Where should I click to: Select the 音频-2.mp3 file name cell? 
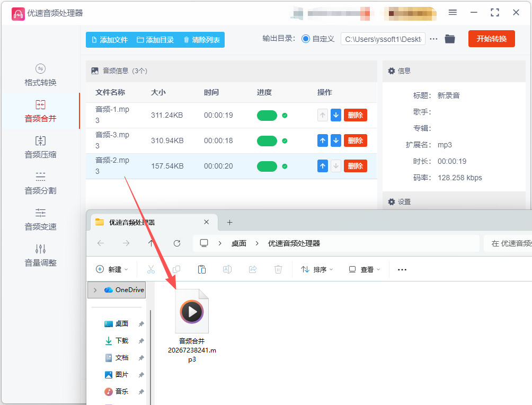(x=112, y=166)
